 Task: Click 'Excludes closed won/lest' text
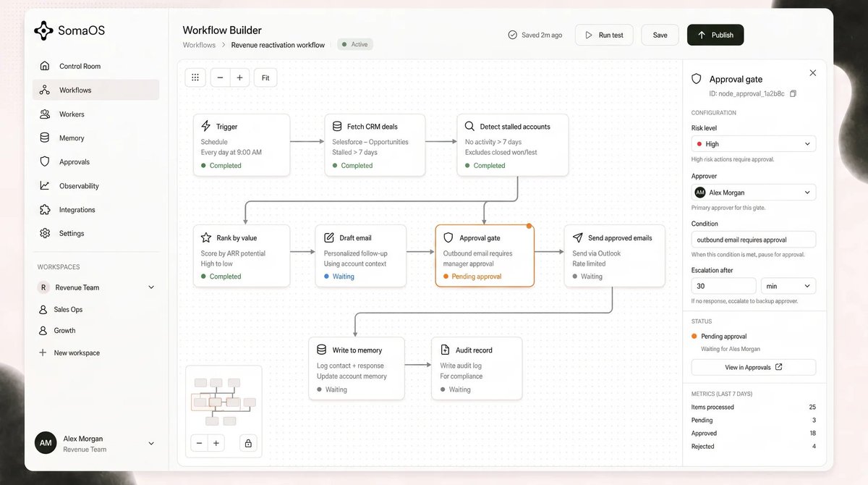pyautogui.click(x=501, y=152)
